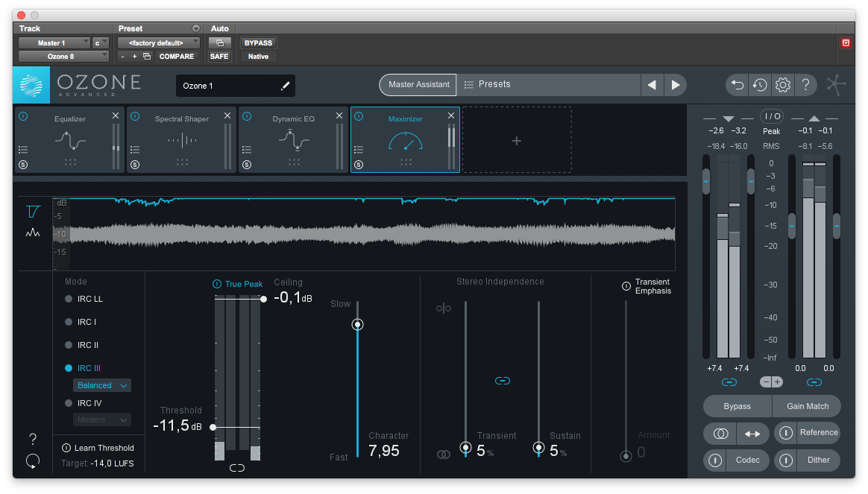Link Transient and Sustain sliders

pyautogui.click(x=502, y=381)
